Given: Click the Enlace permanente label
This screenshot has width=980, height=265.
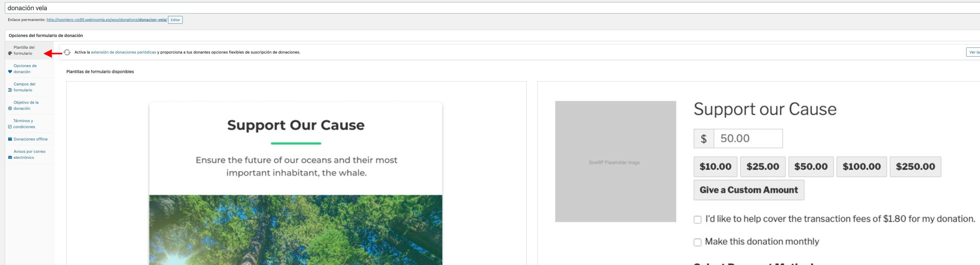Looking at the screenshot, I should (x=27, y=20).
